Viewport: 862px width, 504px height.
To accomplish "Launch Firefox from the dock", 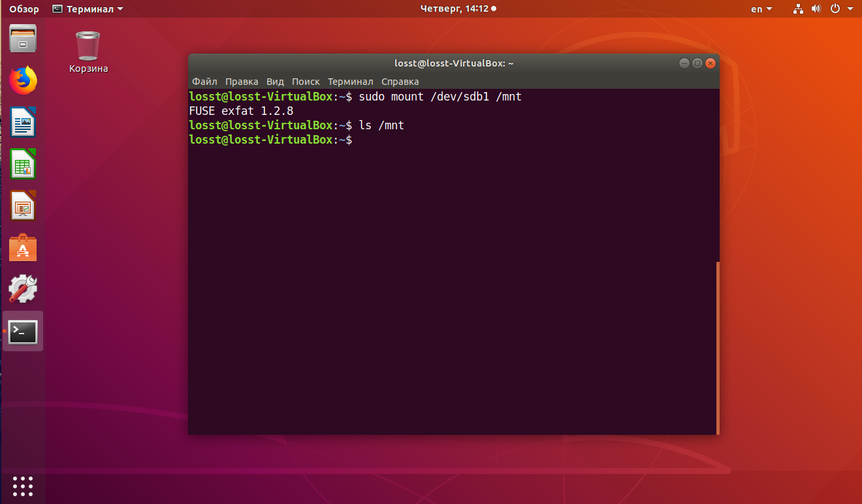I will [23, 80].
